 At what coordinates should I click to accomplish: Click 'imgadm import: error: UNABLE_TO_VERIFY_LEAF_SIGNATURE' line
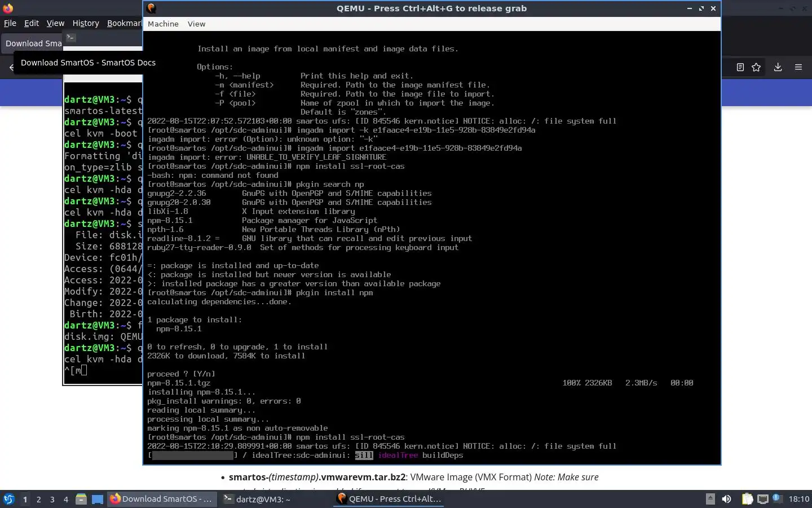pos(267,157)
